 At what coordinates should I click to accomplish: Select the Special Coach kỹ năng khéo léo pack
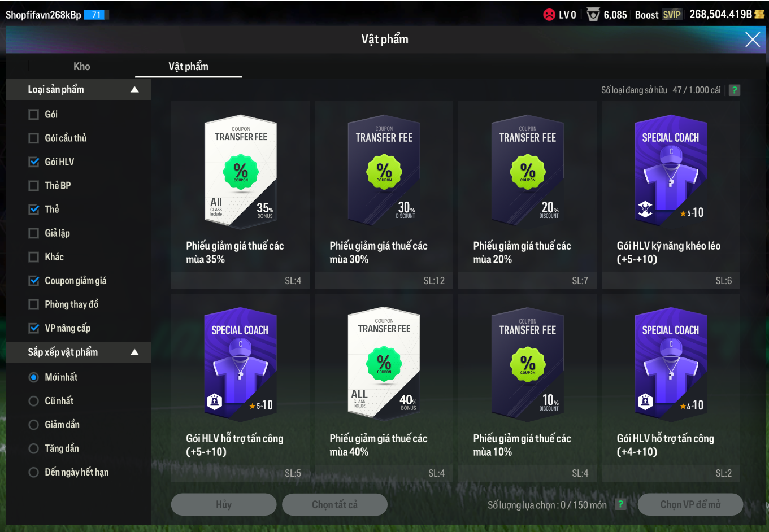tap(671, 195)
